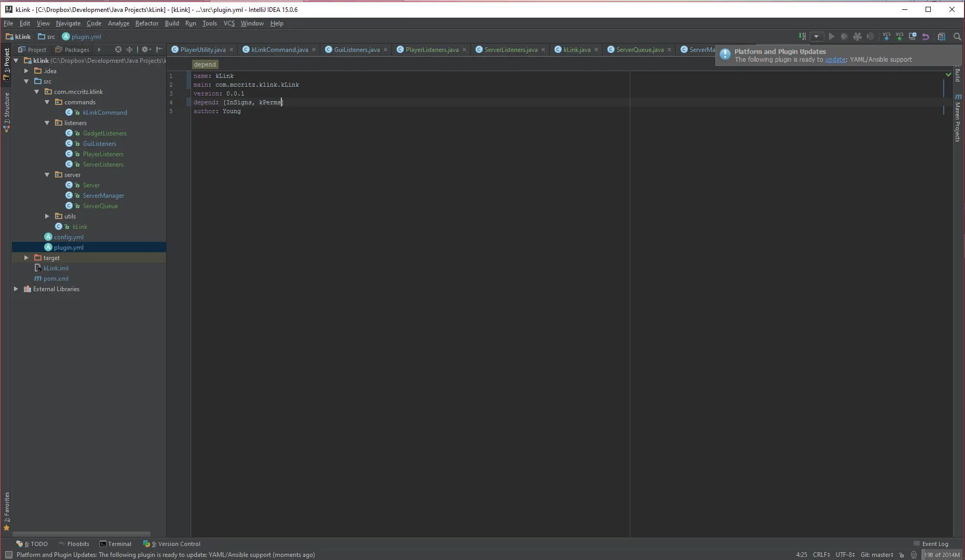Collapse the src folder
Screen dimensions: 965x560
tap(26, 81)
